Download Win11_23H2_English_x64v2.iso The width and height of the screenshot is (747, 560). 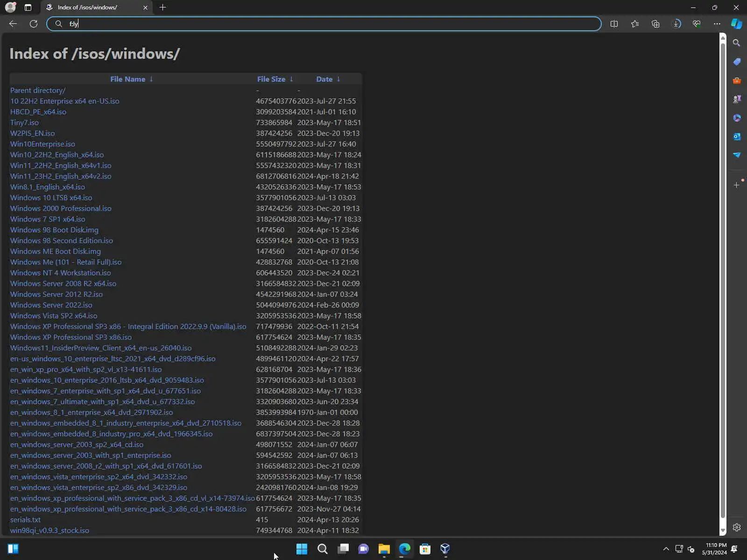point(61,176)
